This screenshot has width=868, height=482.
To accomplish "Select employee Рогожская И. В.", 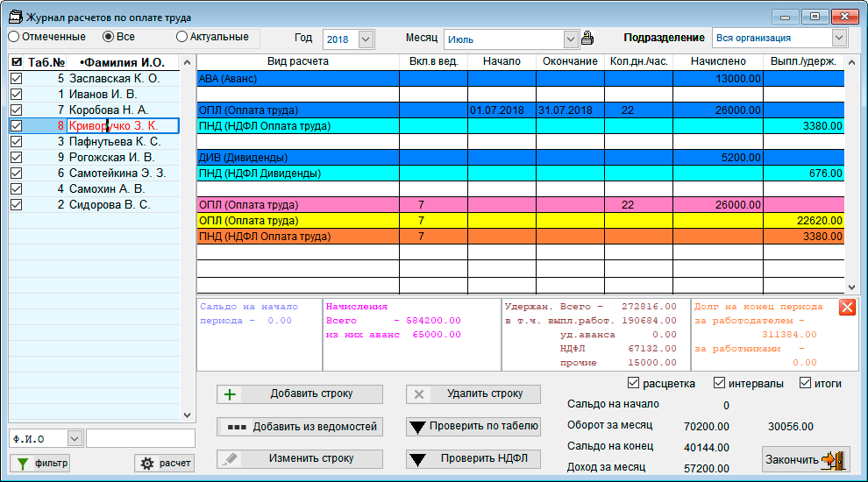I will pos(112,157).
